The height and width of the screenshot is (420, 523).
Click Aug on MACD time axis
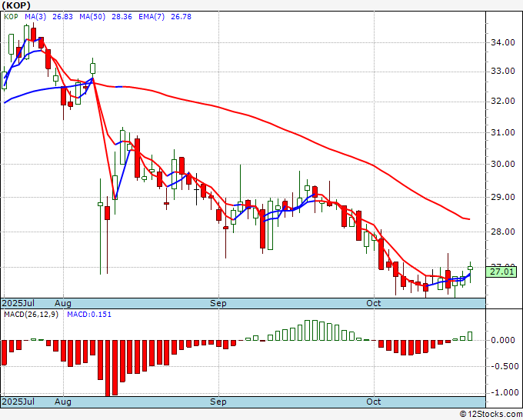[x=63, y=402]
